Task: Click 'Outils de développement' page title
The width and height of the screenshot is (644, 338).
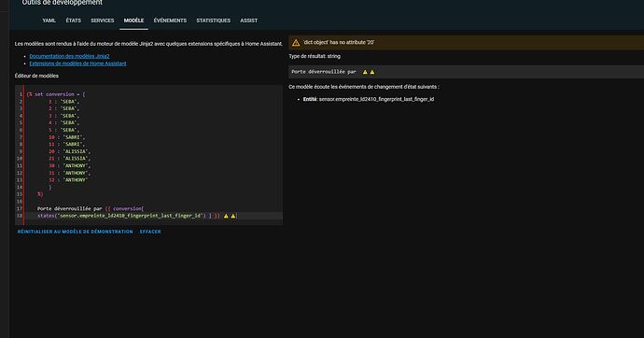Action: pyautogui.click(x=63, y=3)
